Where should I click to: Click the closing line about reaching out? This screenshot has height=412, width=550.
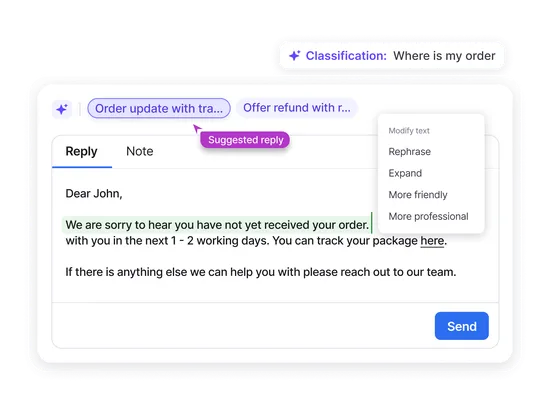click(x=261, y=272)
